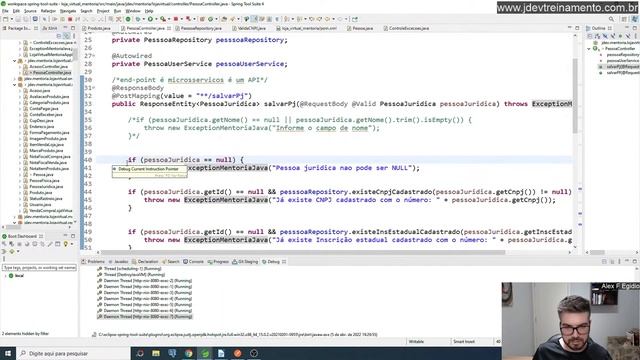The width and height of the screenshot is (640, 360).
Task: Open the dropdown arrow next to the Run icon
Action: point(156,19)
